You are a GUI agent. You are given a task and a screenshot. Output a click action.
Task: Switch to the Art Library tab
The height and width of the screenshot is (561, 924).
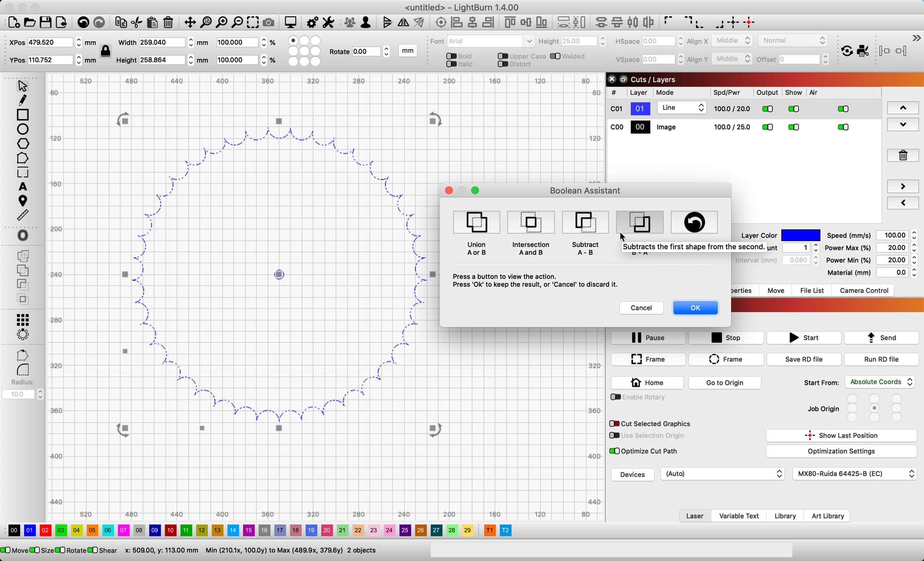pos(827,516)
